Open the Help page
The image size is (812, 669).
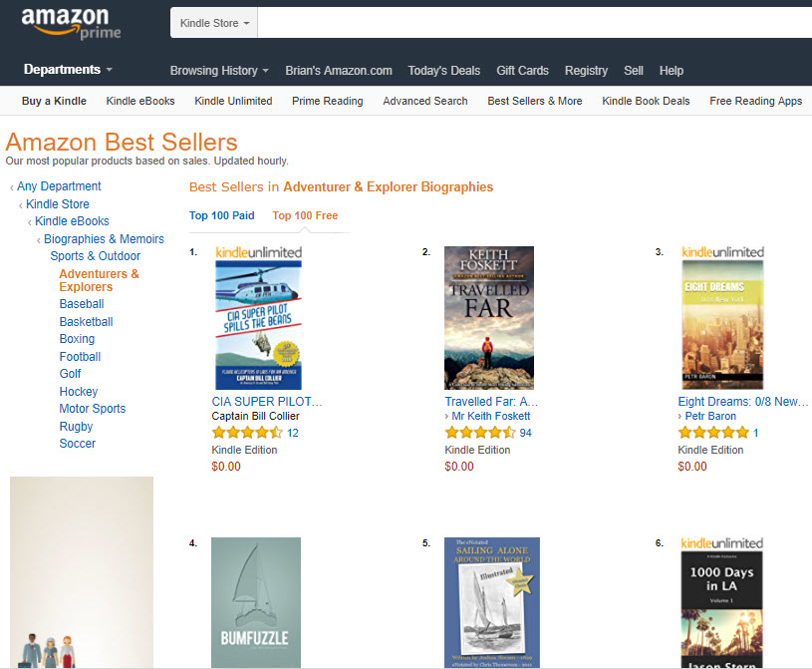pyautogui.click(x=672, y=71)
